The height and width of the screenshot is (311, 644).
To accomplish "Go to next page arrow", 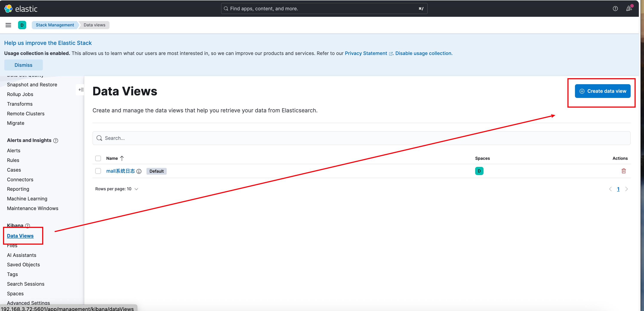I will 626,189.
